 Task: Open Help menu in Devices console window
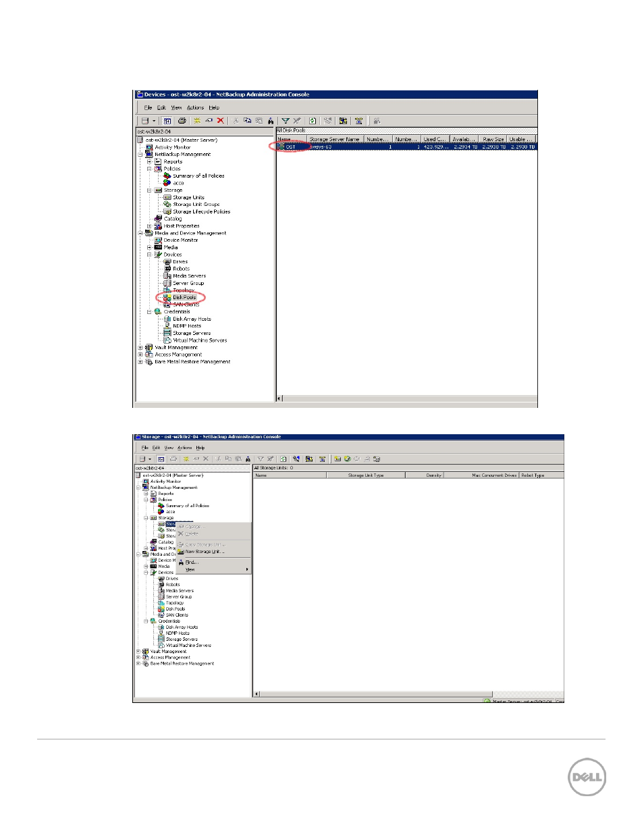214,107
